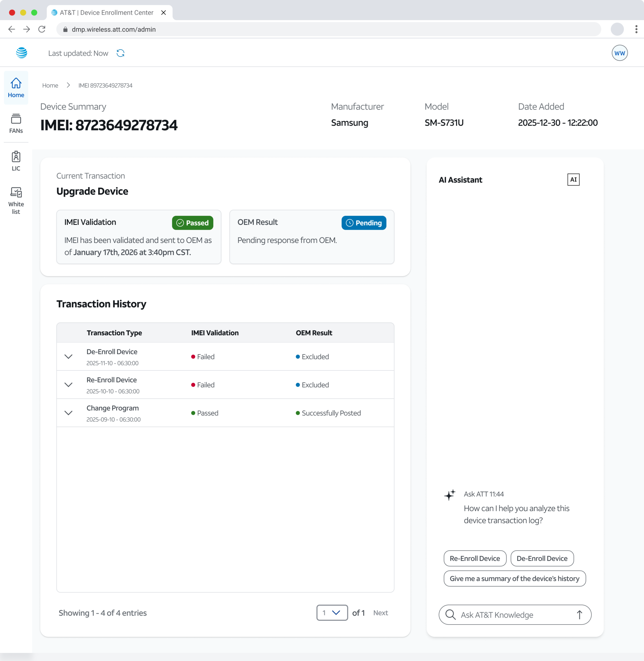Click the browser back arrow
Viewport: 644px width, 661px height.
click(12, 29)
